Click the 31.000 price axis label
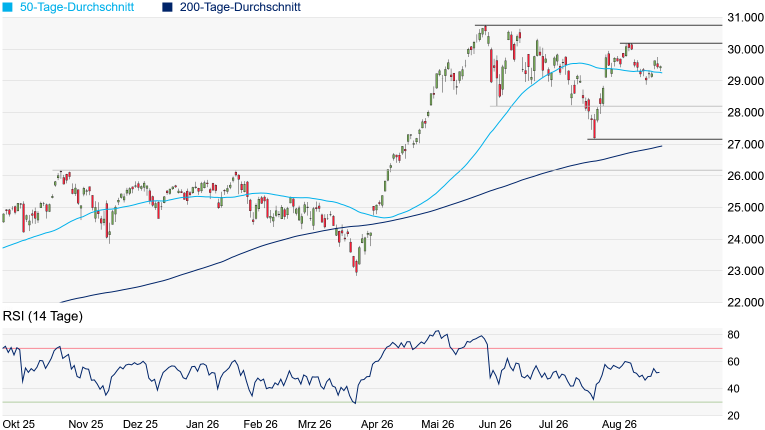Viewport: 765px width, 430px height. (745, 18)
